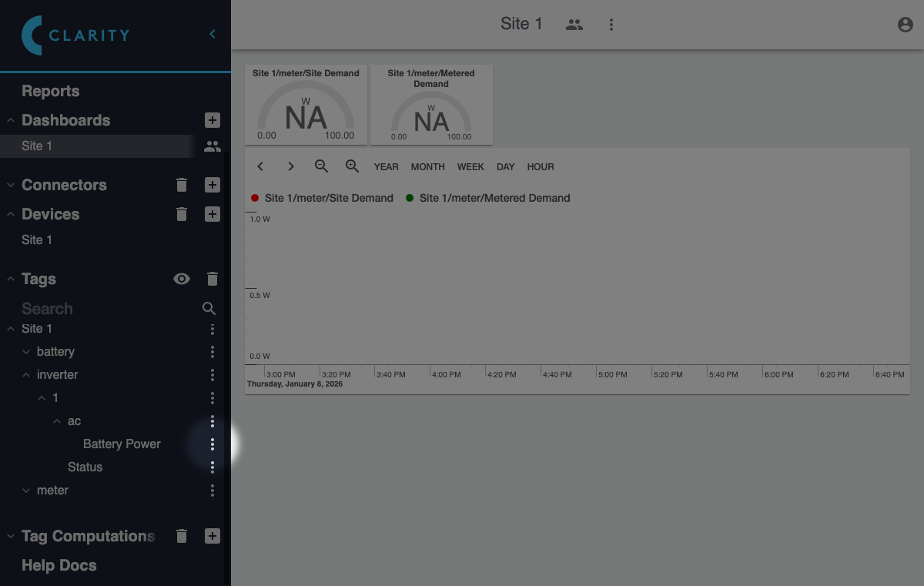924x586 pixels.
Task: Set chart range to WEEK
Action: 470,166
